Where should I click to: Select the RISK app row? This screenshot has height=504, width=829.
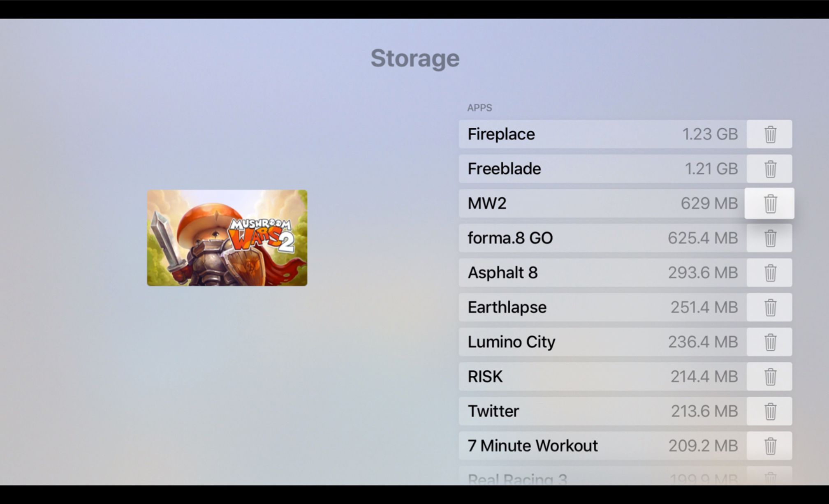[602, 377]
